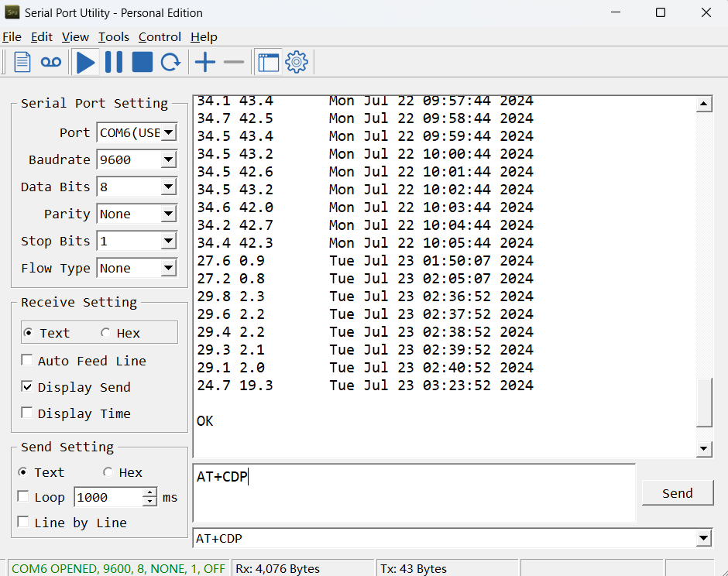Viewport: 728px width, 576px height.
Task: Click the log line 29.8 2.3 at 02:36:52
Action: 365,296
